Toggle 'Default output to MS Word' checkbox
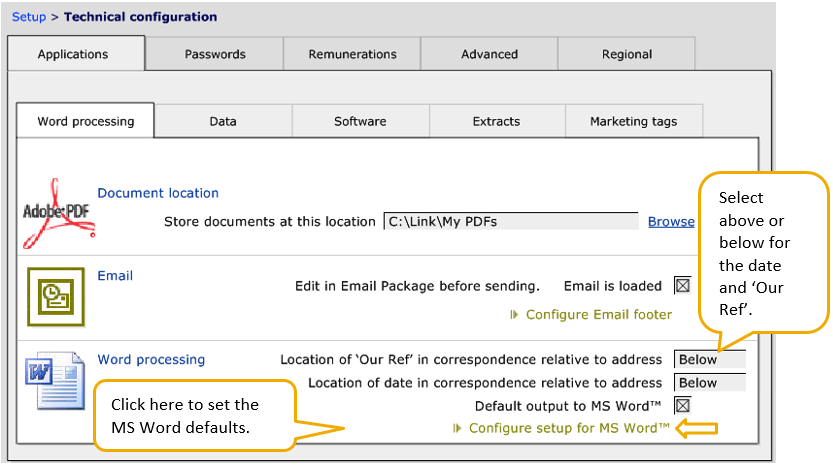833x467 pixels. pyautogui.click(x=683, y=405)
